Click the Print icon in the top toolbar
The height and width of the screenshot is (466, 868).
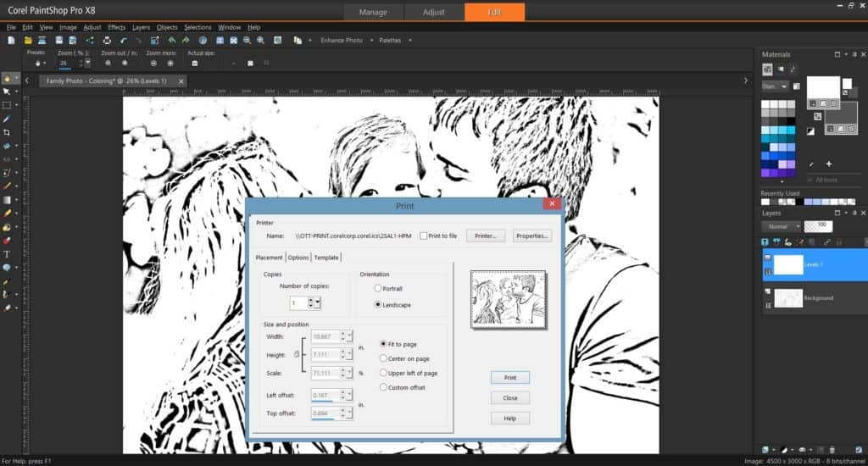[107, 40]
